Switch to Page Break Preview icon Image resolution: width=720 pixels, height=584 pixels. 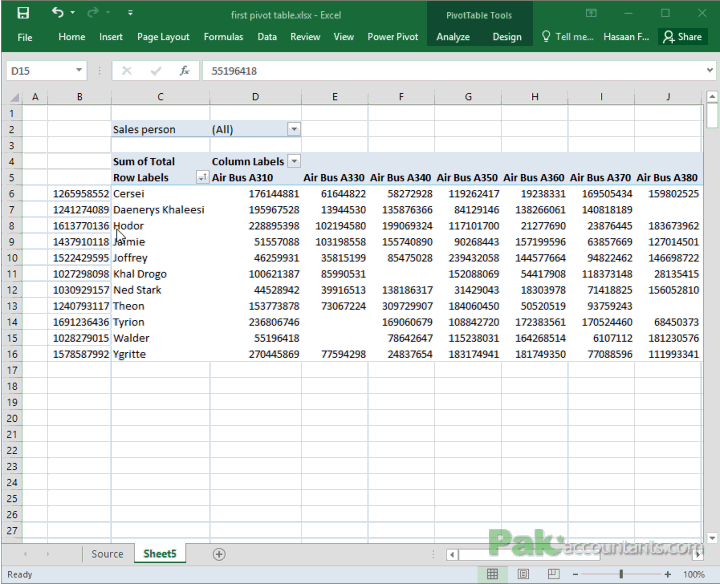553,574
